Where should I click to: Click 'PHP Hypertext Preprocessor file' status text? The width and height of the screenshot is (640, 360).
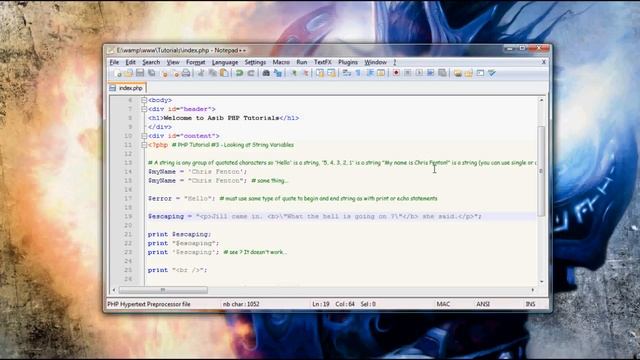click(149, 304)
